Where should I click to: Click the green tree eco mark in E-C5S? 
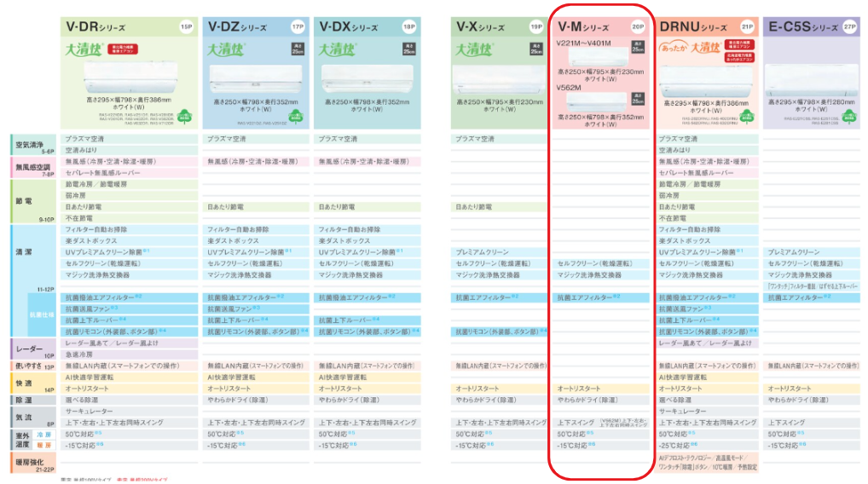click(x=848, y=117)
